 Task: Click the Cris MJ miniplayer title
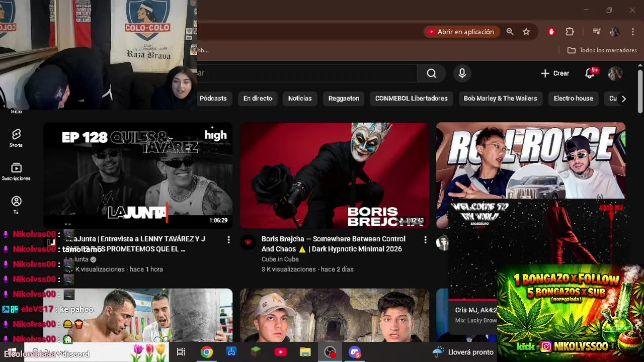(475, 310)
